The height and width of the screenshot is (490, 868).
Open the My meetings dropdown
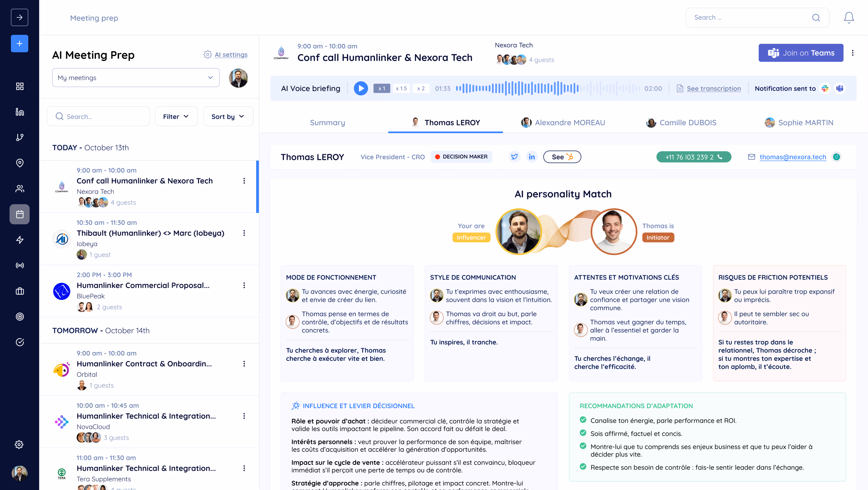135,78
